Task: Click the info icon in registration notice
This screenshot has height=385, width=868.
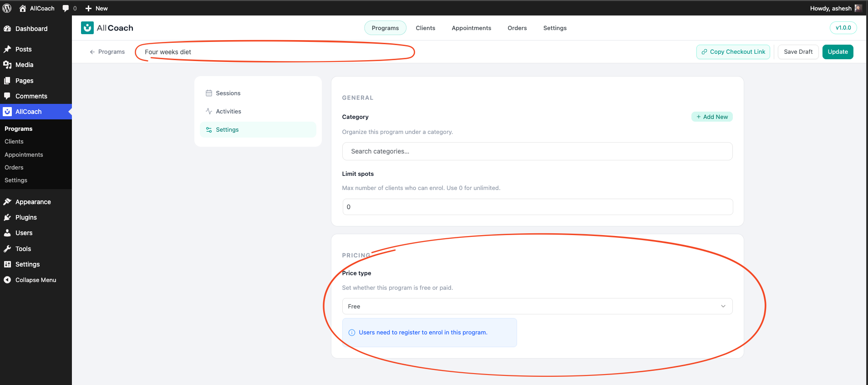Action: click(352, 333)
